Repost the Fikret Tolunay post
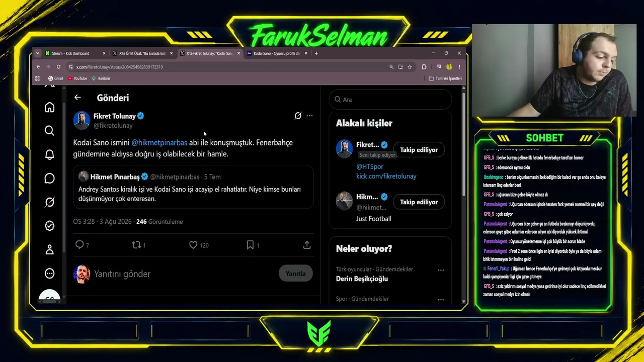Viewport: 644px width, 362px height. pos(136,245)
